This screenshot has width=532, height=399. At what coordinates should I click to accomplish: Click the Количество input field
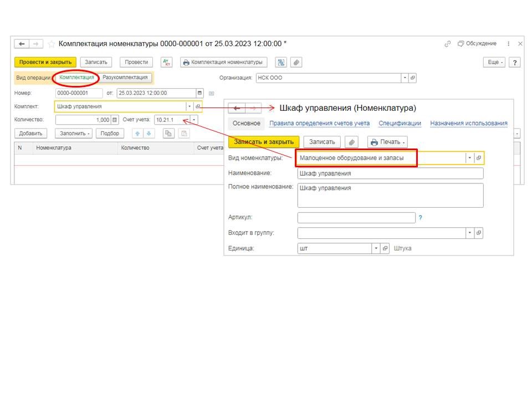(x=84, y=120)
